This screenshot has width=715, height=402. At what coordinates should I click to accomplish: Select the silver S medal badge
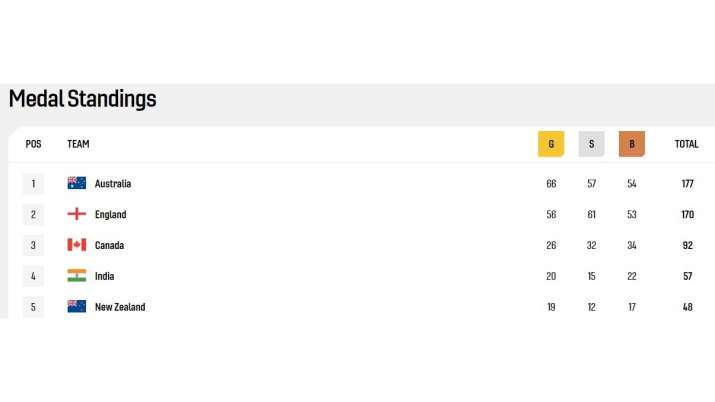591,144
